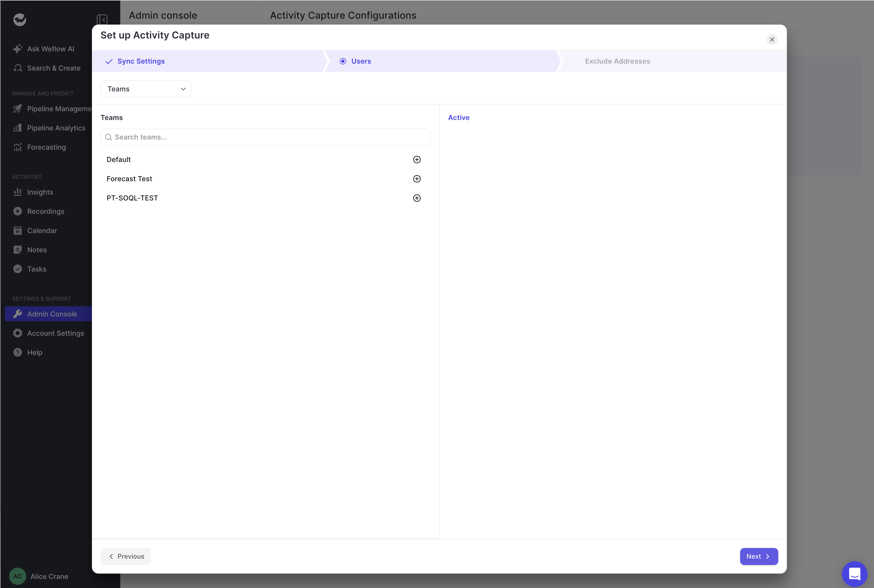This screenshot has height=588, width=874.
Task: Add the PT-SOQL-TEST team
Action: tap(417, 198)
